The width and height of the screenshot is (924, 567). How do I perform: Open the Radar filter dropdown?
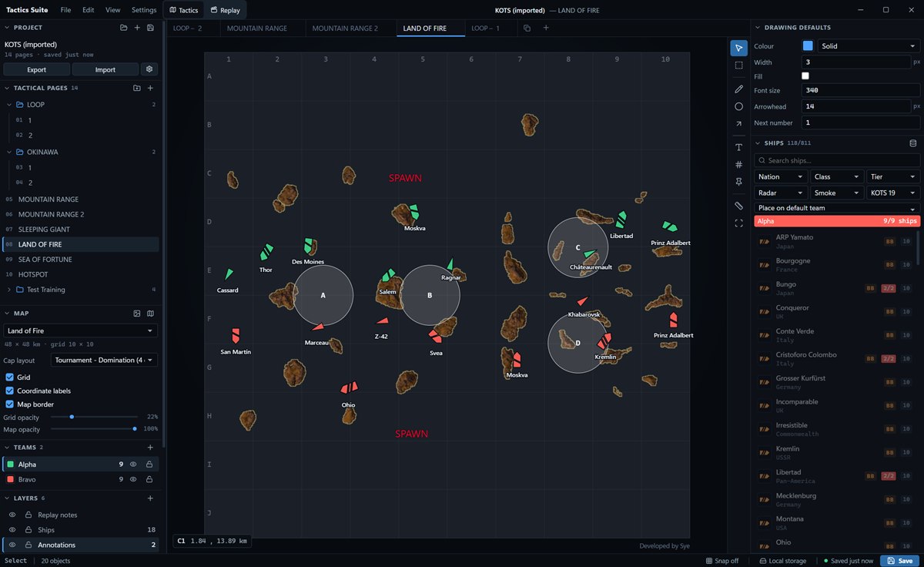781,193
